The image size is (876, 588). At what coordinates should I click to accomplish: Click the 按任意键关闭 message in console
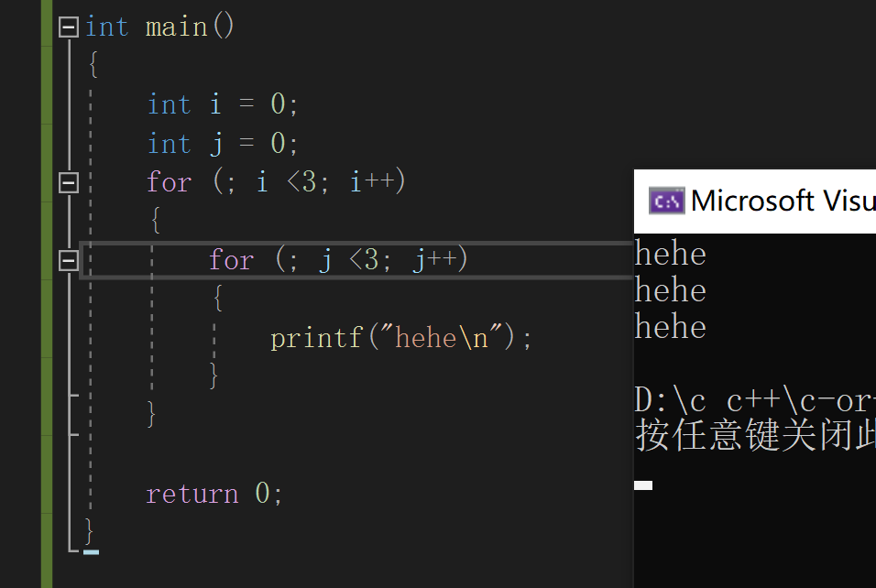coord(755,436)
